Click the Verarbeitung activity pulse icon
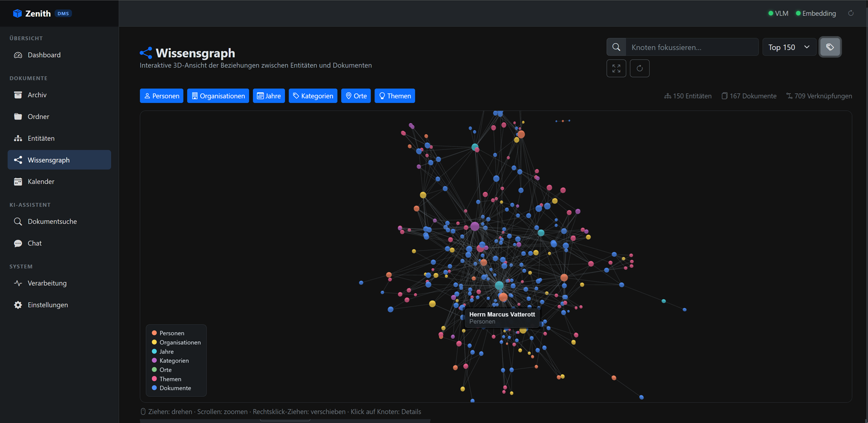 click(18, 283)
